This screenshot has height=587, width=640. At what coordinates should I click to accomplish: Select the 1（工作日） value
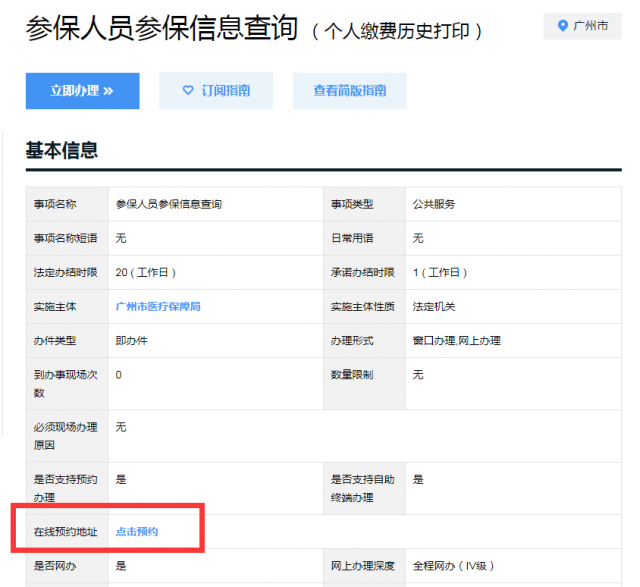440,272
